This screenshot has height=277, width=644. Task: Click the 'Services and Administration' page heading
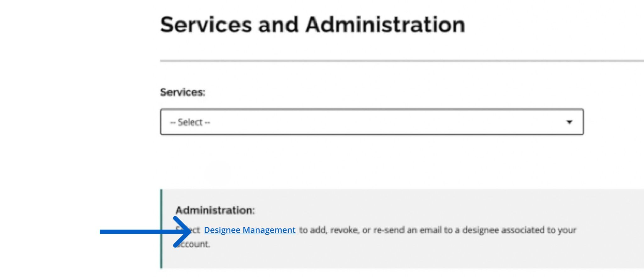pos(312,25)
